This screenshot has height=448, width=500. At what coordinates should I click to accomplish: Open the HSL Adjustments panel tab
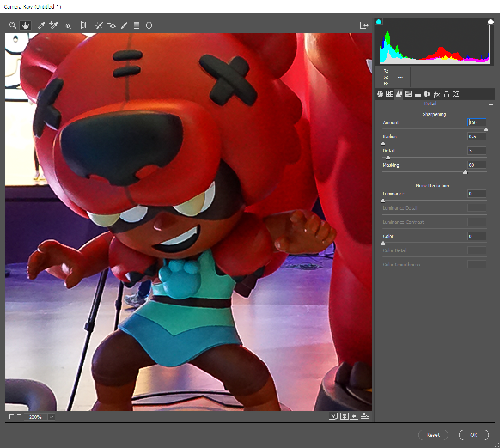pos(409,94)
